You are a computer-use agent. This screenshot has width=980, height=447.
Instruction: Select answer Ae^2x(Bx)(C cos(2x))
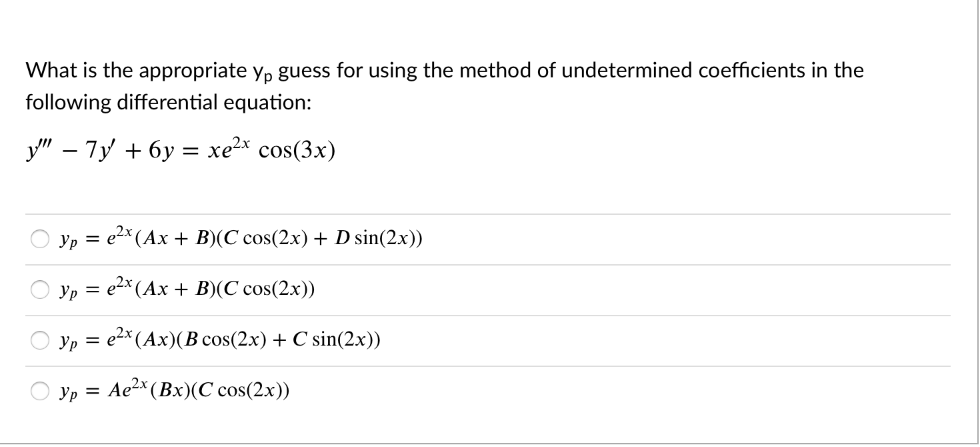[x=40, y=390]
